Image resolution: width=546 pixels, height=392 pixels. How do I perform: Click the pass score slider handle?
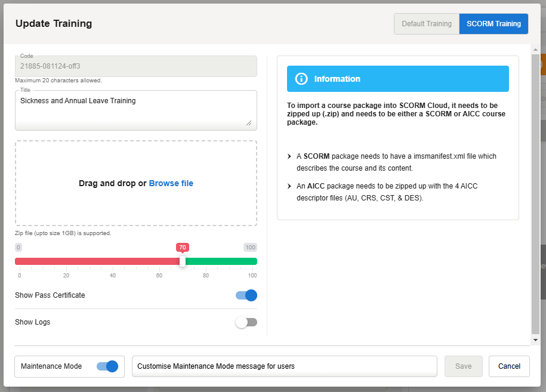[x=182, y=261]
